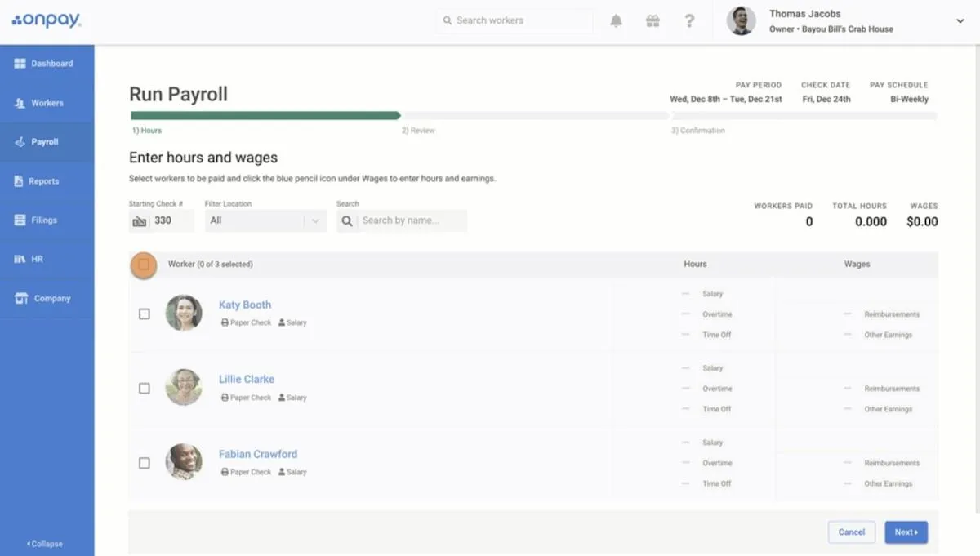Image resolution: width=980 pixels, height=556 pixels.
Task: Click the 3) Confirmation step label
Action: click(x=698, y=131)
